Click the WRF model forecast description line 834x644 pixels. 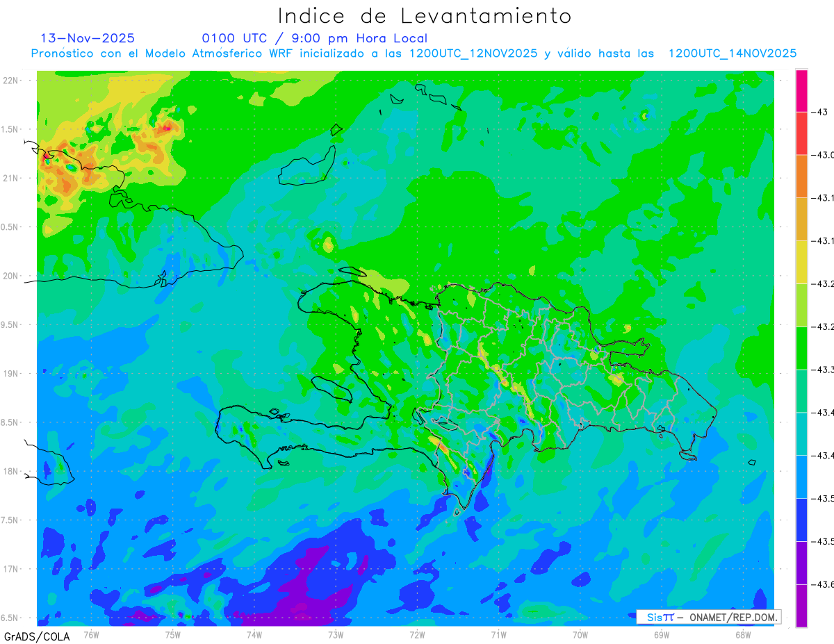click(414, 53)
